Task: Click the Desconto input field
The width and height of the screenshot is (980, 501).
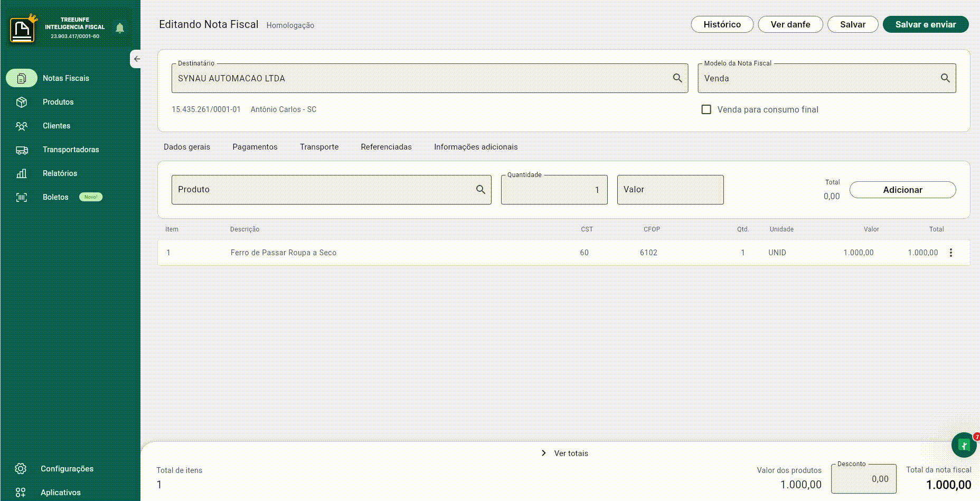Action: pyautogui.click(x=863, y=479)
